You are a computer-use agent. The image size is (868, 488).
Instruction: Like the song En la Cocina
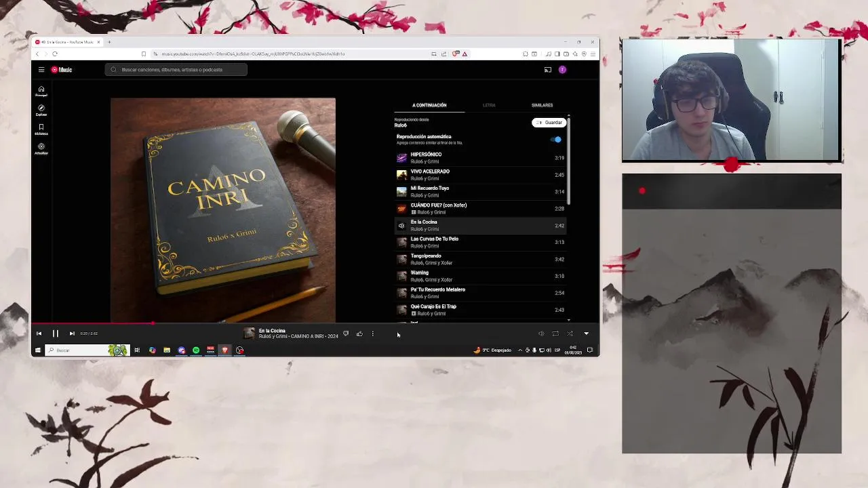359,333
